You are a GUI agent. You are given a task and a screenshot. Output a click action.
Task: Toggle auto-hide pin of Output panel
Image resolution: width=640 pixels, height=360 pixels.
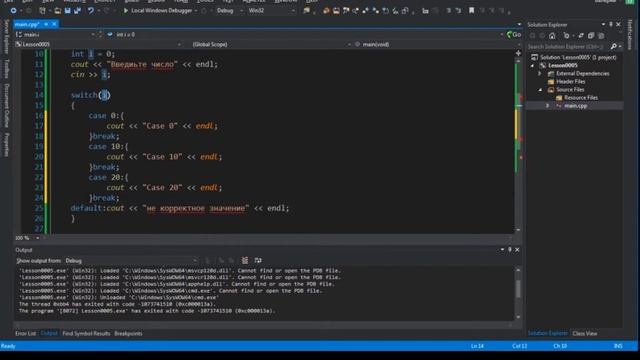510,250
